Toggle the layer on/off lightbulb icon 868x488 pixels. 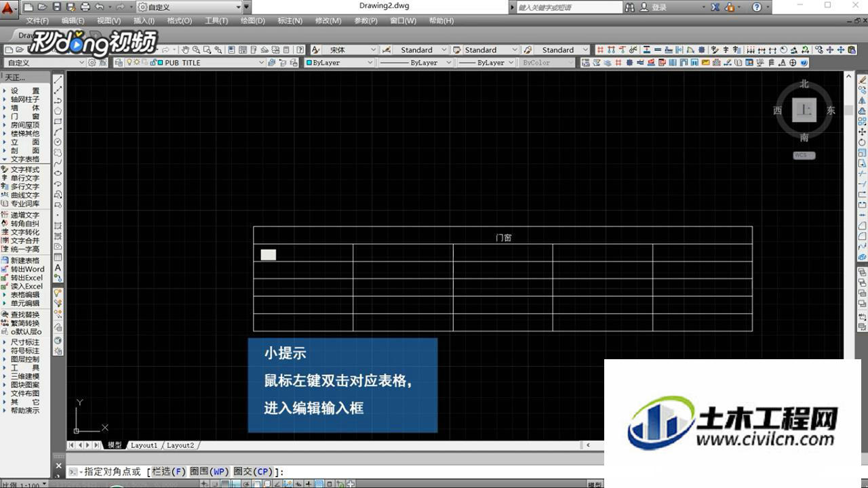point(130,62)
